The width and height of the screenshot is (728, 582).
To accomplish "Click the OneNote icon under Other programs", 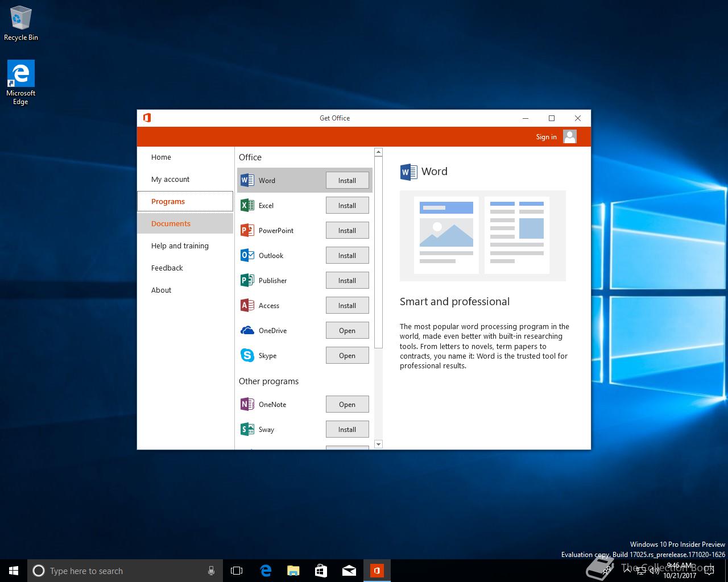I will coord(247,404).
